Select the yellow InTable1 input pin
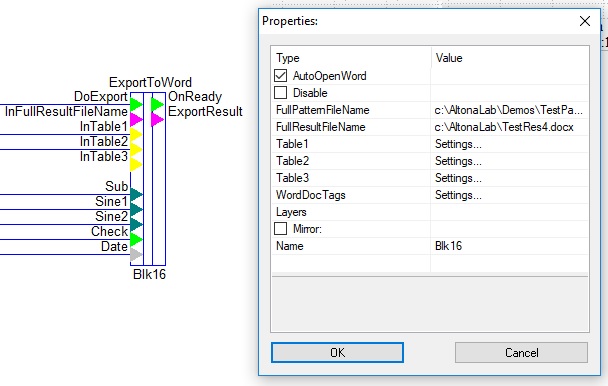The width and height of the screenshot is (608, 386). click(136, 134)
